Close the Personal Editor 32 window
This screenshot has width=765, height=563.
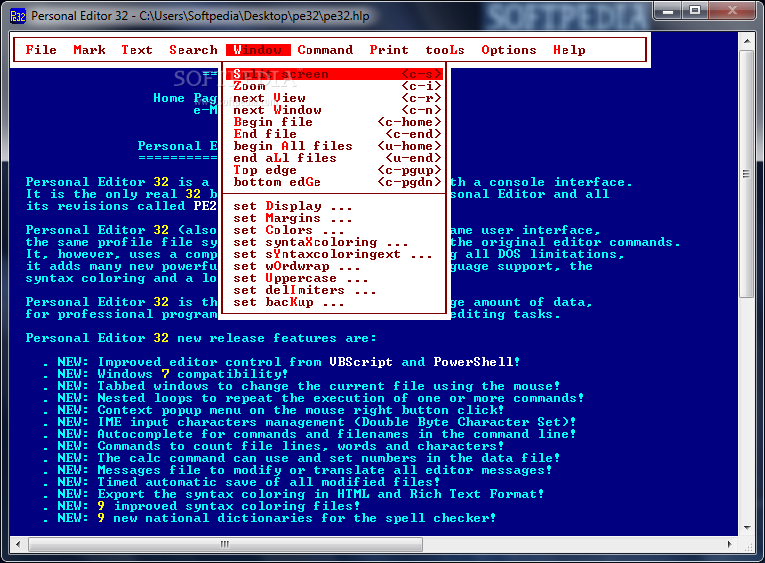click(x=732, y=10)
